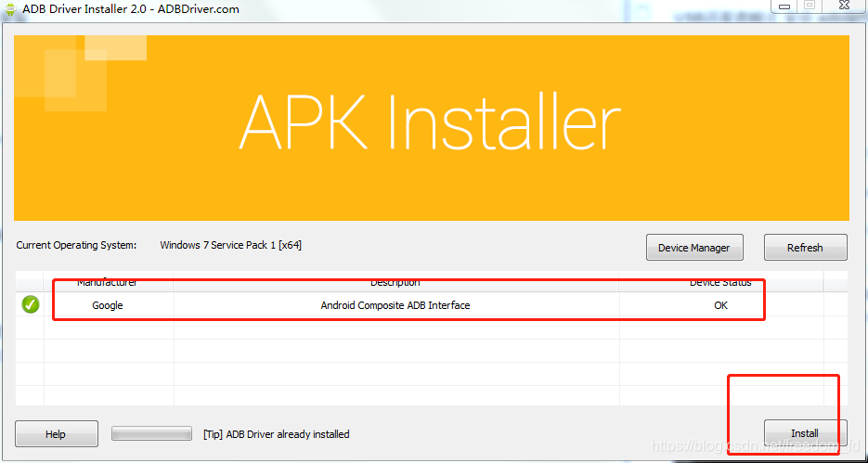Click the green checkmark status icon
868x463 pixels.
(x=31, y=304)
